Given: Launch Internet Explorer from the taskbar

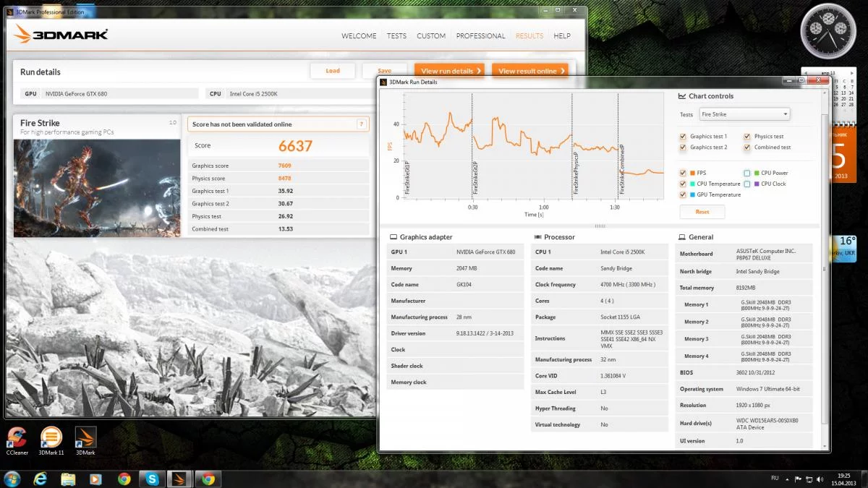Looking at the screenshot, I should tap(41, 479).
